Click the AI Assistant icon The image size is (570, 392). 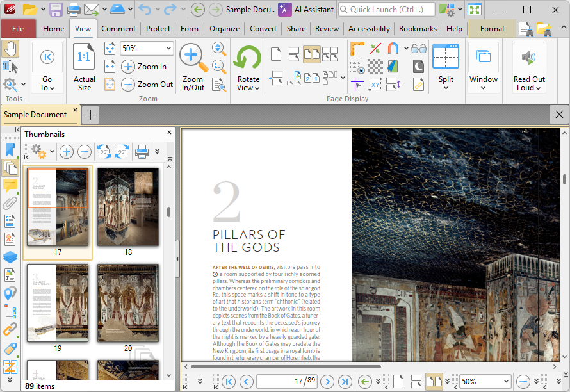(284, 10)
